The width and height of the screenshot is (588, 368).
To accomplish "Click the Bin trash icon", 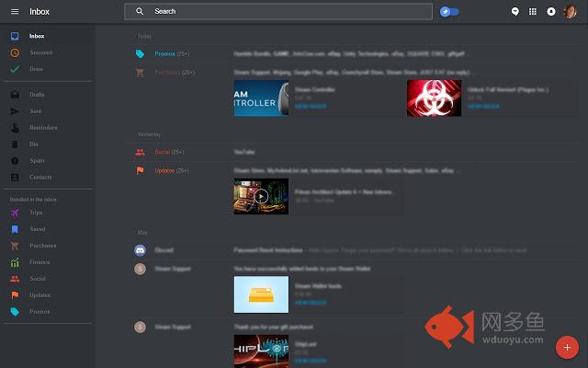I will point(15,144).
